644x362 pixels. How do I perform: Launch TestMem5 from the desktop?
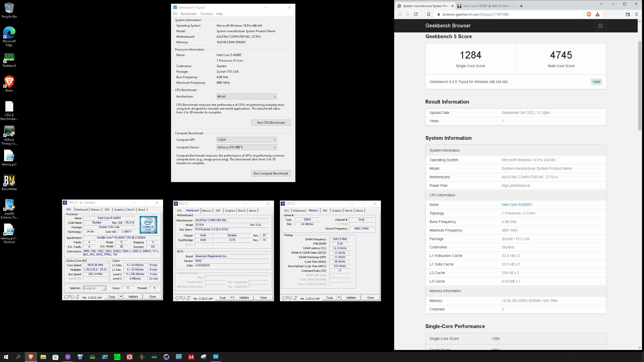click(x=9, y=60)
